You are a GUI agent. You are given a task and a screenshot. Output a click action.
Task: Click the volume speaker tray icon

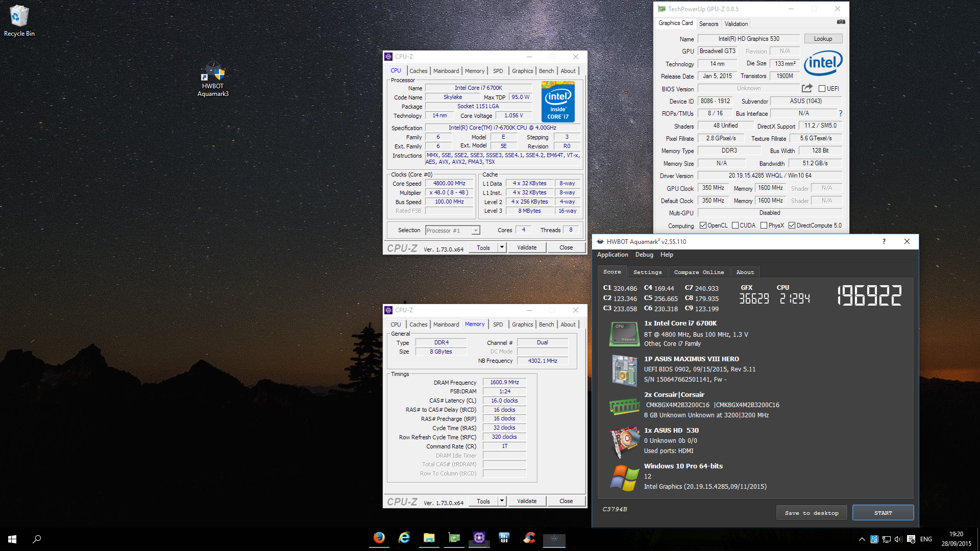898,539
